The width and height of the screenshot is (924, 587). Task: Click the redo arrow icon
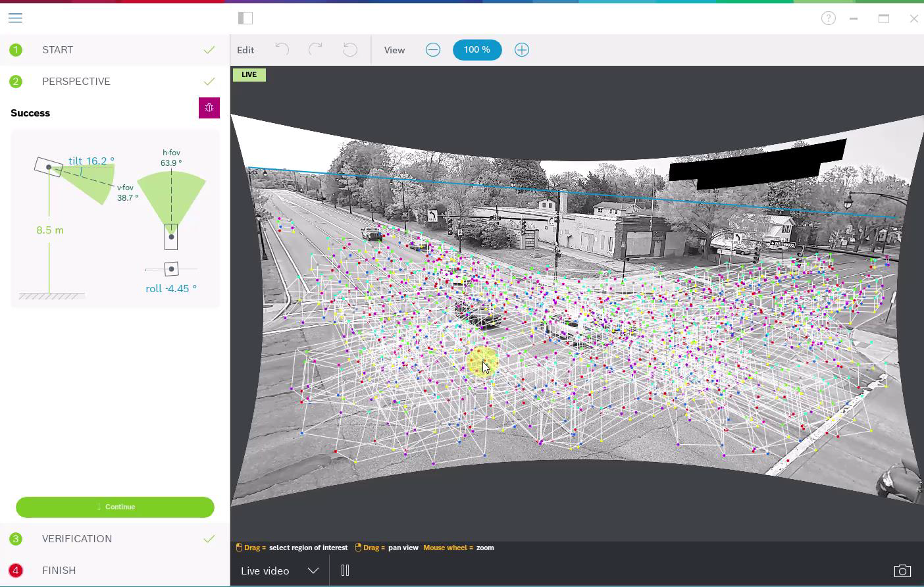[x=316, y=50]
